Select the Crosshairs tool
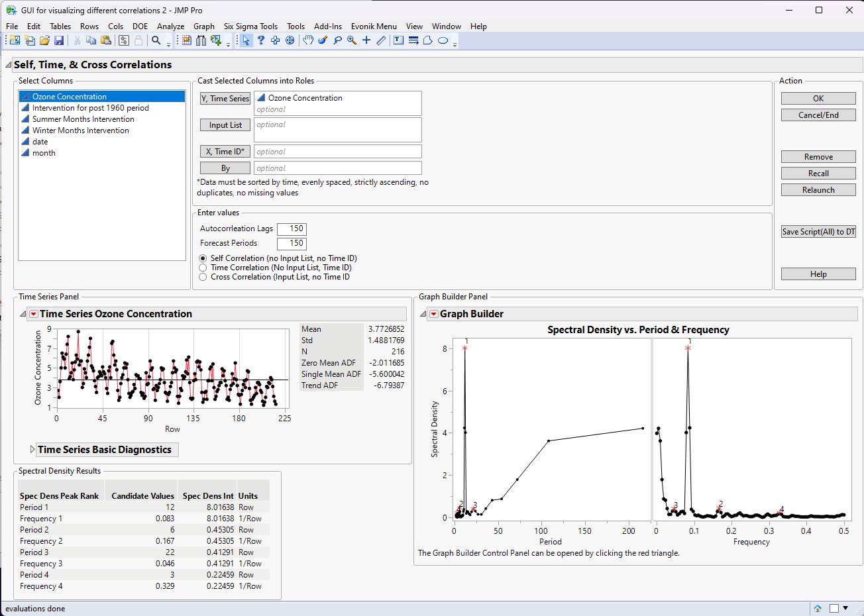The width and height of the screenshot is (864, 616). (366, 40)
